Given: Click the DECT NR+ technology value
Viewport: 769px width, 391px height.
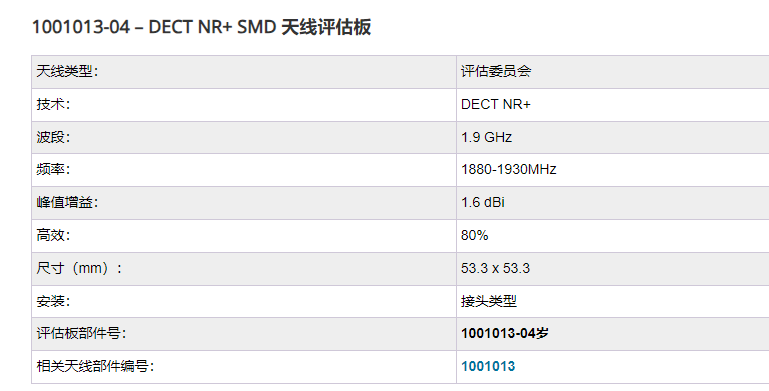Looking at the screenshot, I should point(496,104).
